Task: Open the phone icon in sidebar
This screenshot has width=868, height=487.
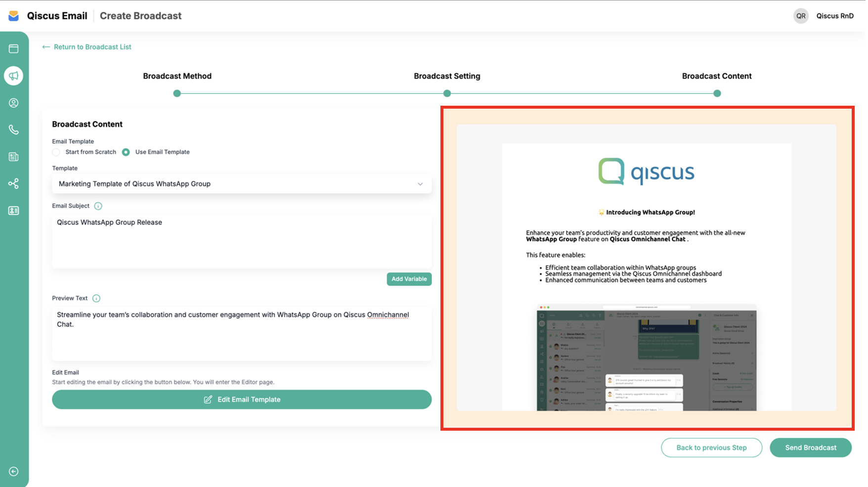Action: [x=14, y=130]
